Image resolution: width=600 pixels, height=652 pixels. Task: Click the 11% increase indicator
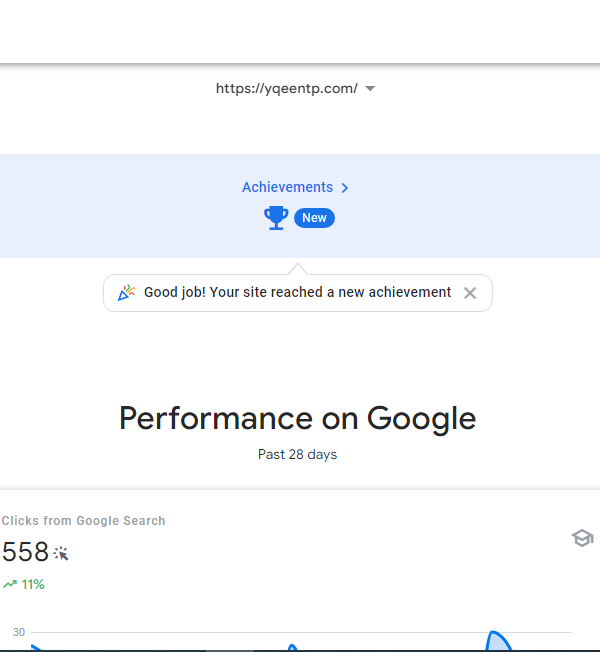click(x=33, y=584)
